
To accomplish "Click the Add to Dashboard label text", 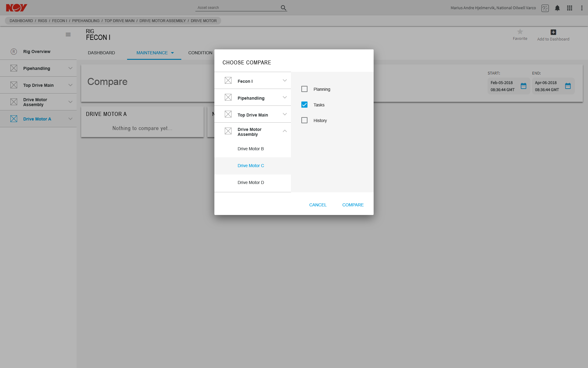I will (x=553, y=39).
